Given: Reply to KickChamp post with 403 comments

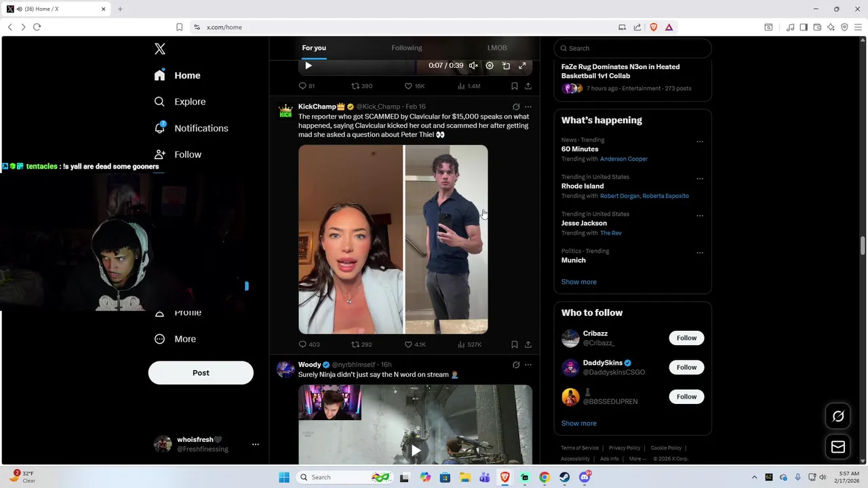Looking at the screenshot, I should click(x=309, y=344).
